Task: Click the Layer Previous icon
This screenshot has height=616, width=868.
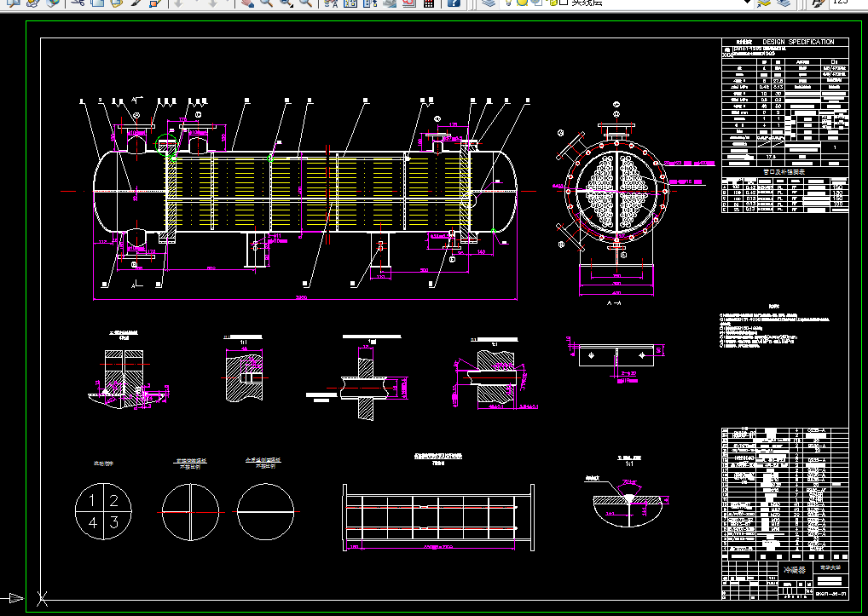Action: coord(784,3)
